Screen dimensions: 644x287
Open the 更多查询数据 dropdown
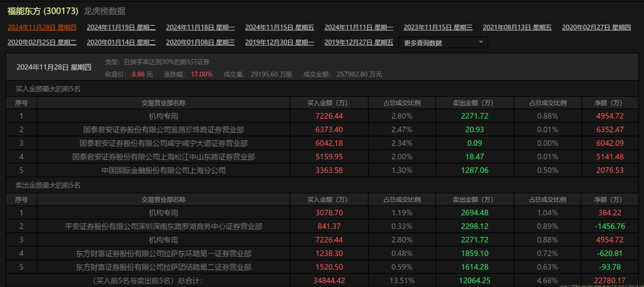[x=443, y=43]
